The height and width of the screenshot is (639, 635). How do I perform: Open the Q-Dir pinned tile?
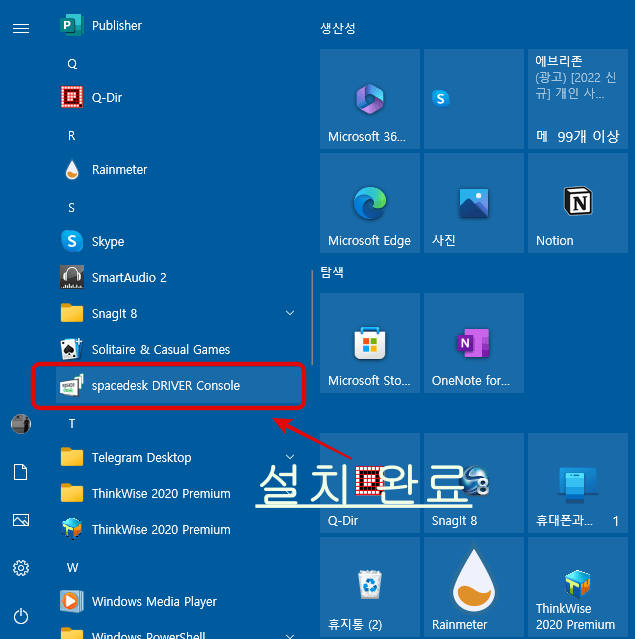[x=370, y=483]
